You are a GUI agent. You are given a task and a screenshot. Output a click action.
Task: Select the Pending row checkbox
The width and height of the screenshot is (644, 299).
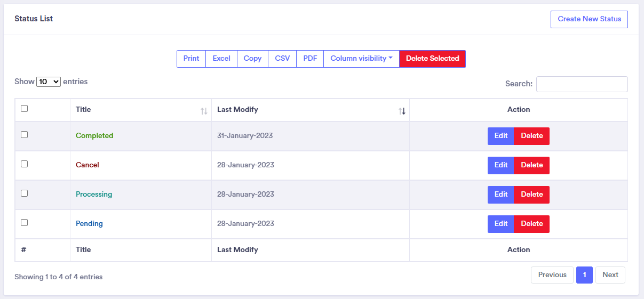[x=24, y=223]
